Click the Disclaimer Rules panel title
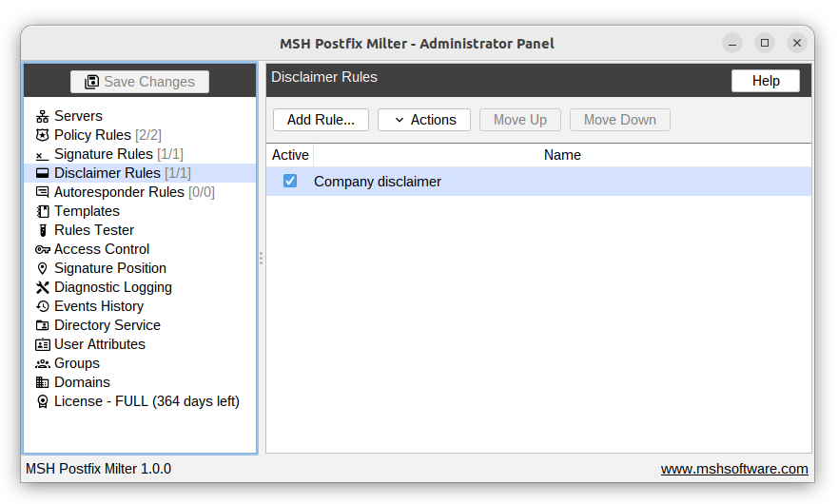 324,77
